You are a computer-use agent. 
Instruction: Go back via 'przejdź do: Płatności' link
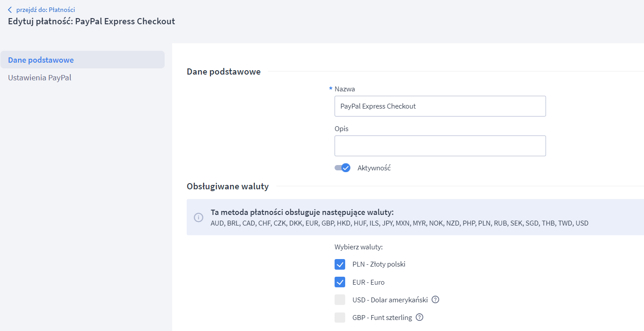[45, 10]
